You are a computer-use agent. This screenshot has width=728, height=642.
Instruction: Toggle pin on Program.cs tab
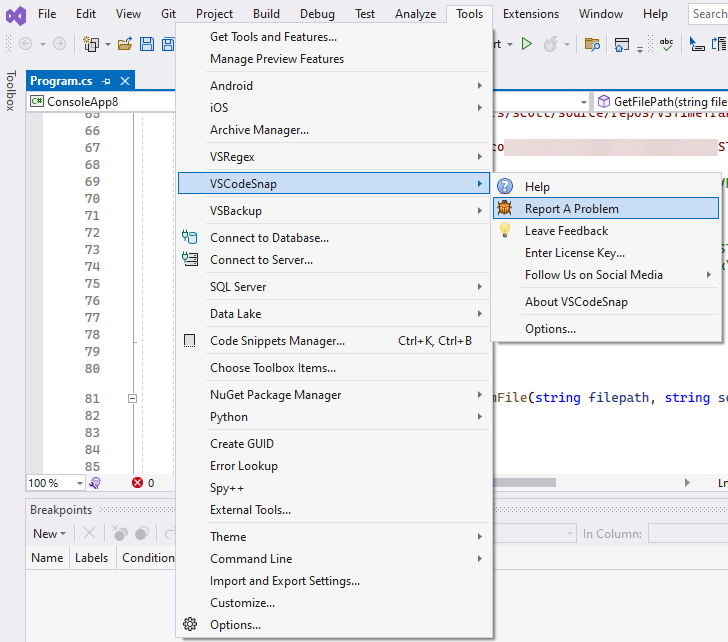coord(107,81)
